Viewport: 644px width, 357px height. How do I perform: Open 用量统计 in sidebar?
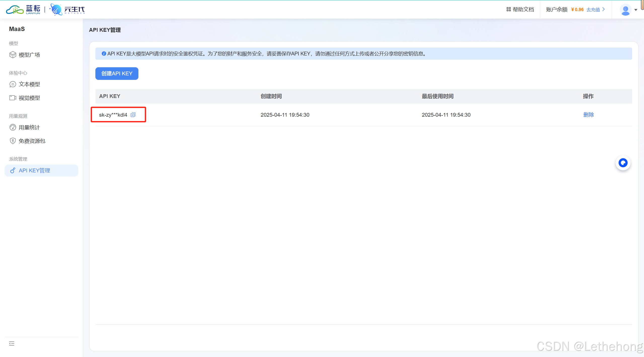[x=29, y=127]
